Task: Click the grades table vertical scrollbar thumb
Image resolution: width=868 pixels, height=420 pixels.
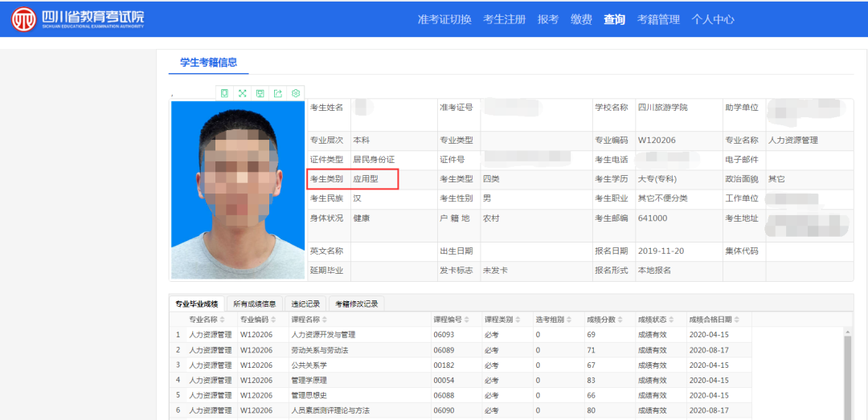Action: [847, 377]
